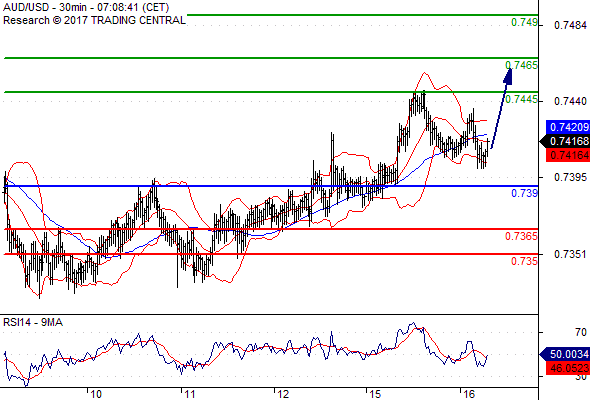Click the RSI14 - 9MA indicator label
This screenshot has width=590, height=400.
coord(33,322)
